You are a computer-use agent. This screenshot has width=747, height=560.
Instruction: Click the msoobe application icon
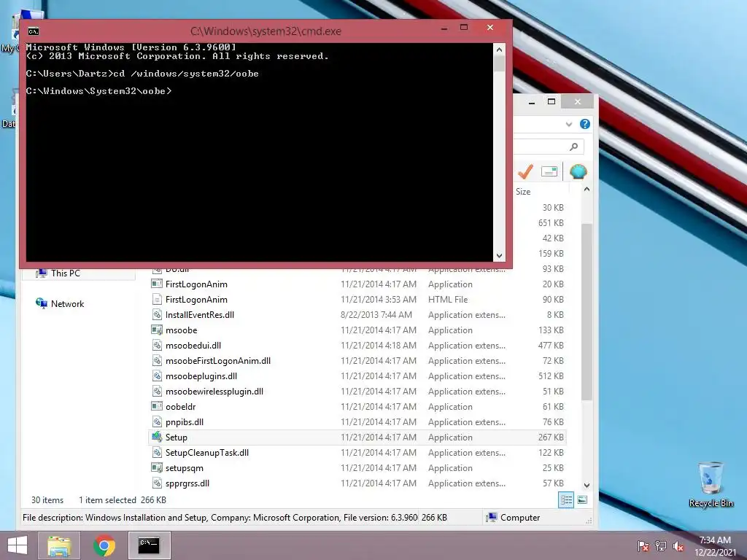tap(157, 330)
